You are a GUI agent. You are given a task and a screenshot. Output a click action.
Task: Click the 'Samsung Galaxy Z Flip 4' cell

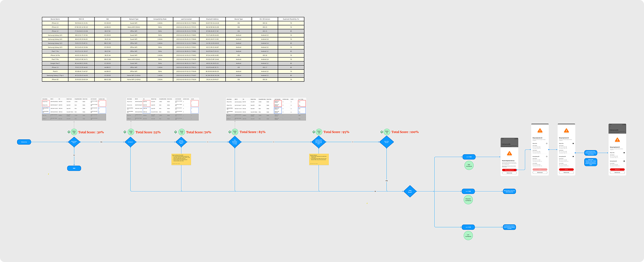[55, 75]
